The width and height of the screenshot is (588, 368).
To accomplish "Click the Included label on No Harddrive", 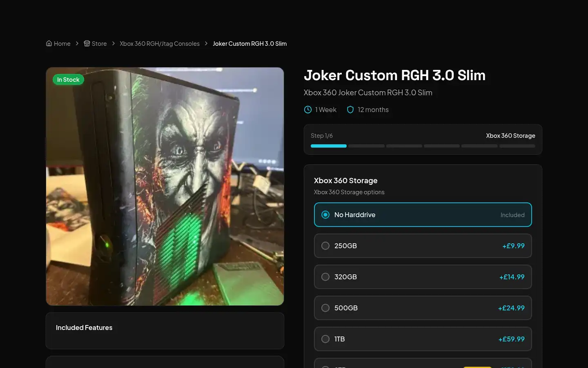I will [512, 215].
